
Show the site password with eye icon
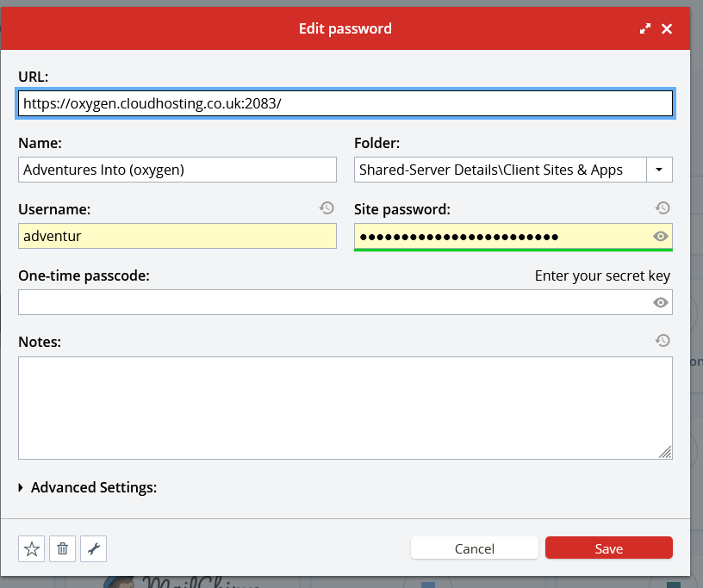[661, 236]
